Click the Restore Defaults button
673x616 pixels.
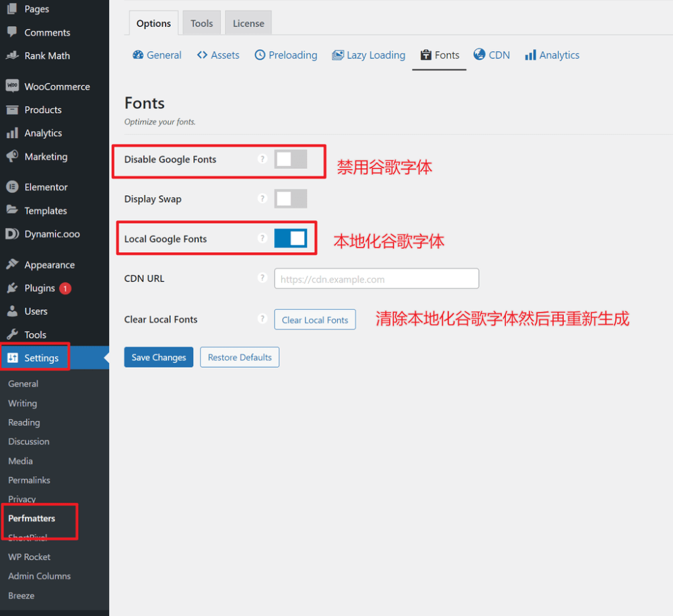[240, 357]
